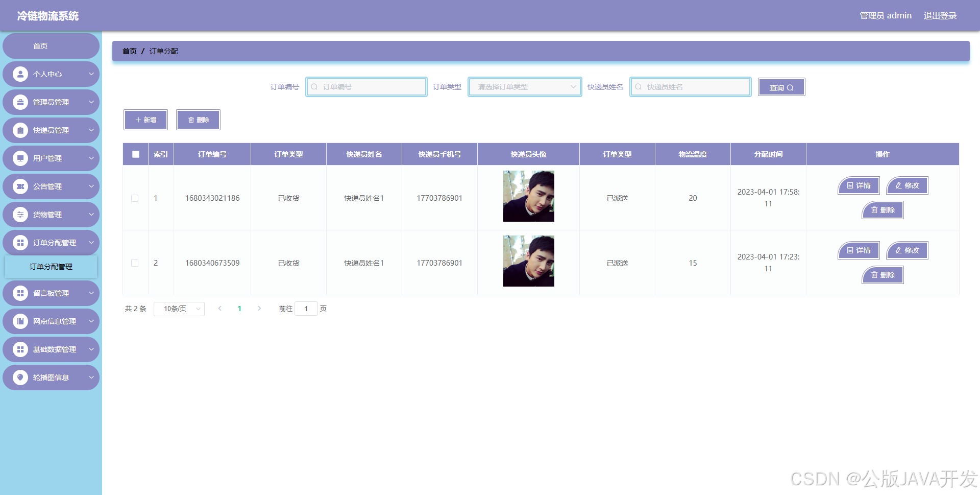
Task: Open 留言板管理 menu label
Action: pyautogui.click(x=51, y=293)
